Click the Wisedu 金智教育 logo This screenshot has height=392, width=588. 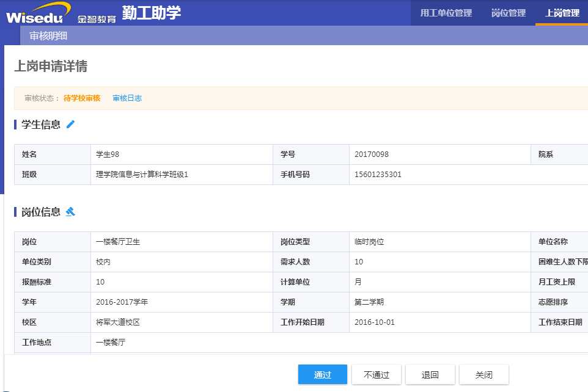[61, 13]
